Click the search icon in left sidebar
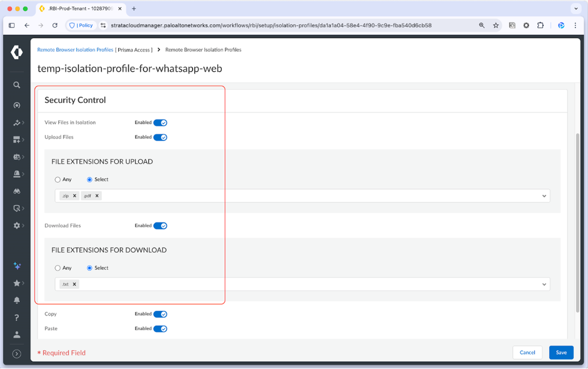588x369 pixels. [x=16, y=85]
